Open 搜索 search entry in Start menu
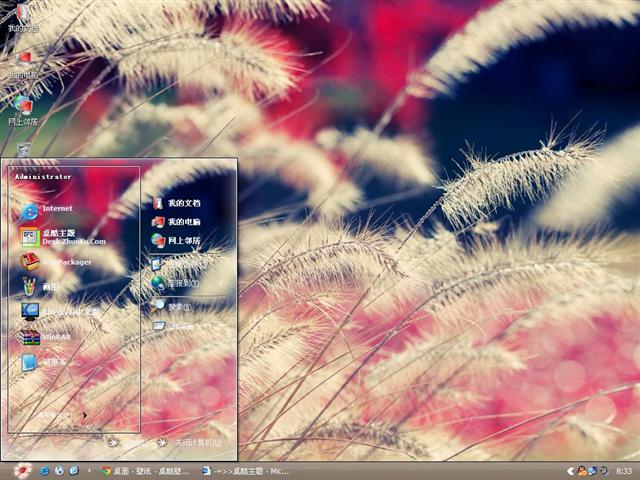The image size is (640, 480). [171, 307]
